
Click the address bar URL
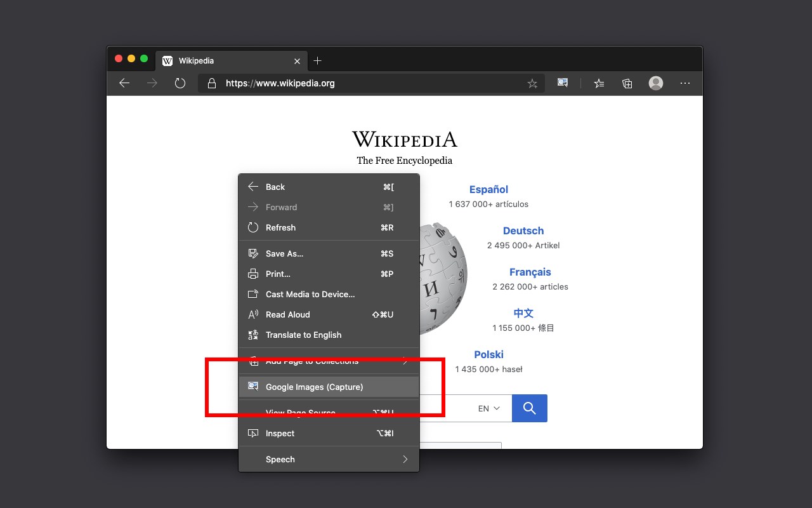point(280,83)
